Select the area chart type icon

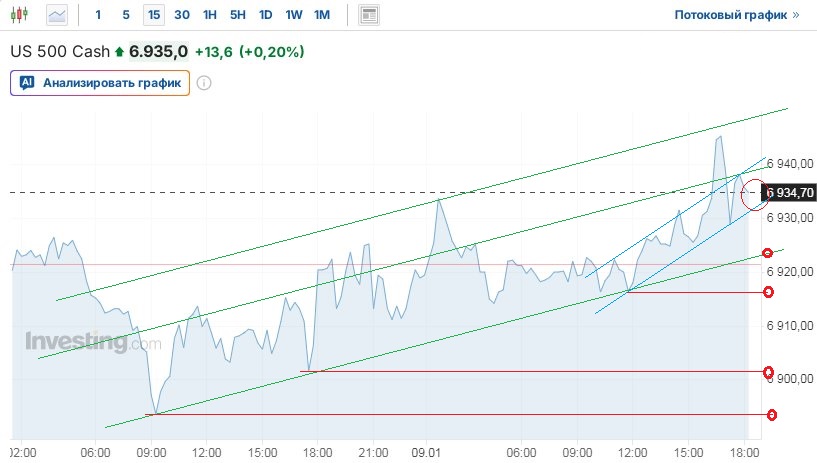[58, 15]
